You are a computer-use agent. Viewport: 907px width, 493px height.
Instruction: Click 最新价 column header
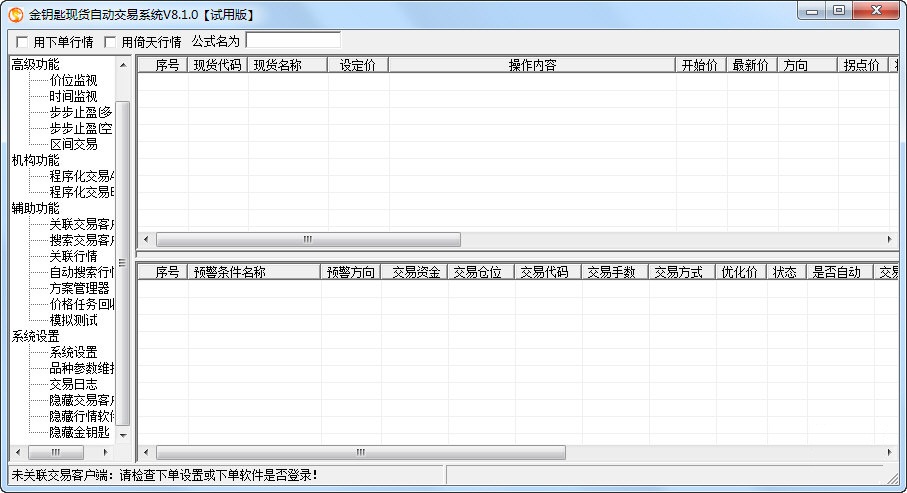pos(752,65)
